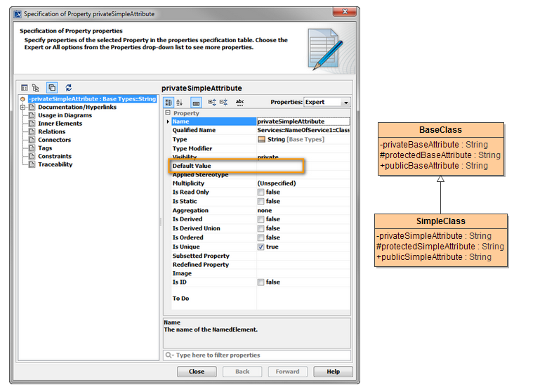The height and width of the screenshot is (392, 547).
Task: Click the pencil document illustration in header
Action: coord(325,49)
